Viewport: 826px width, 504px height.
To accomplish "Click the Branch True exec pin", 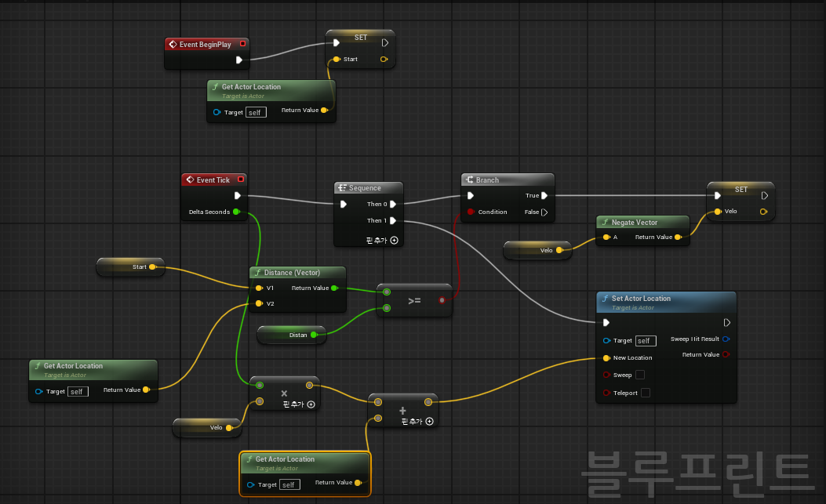I will click(x=544, y=195).
